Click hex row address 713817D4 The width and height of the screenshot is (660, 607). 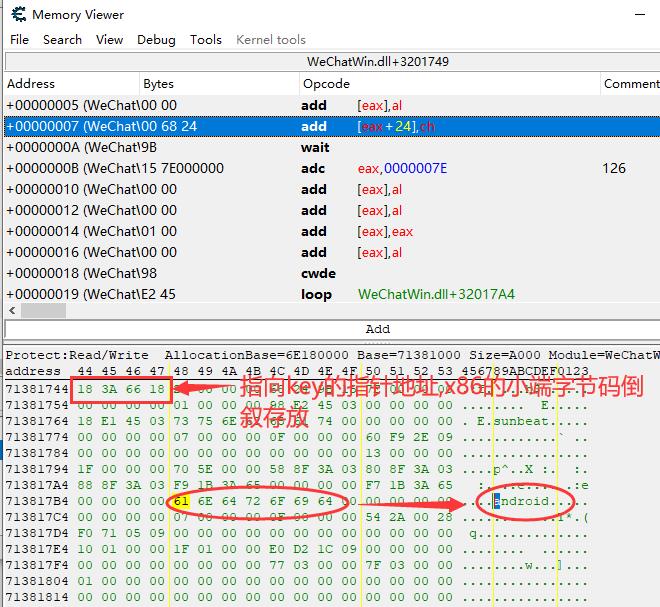coord(37,533)
